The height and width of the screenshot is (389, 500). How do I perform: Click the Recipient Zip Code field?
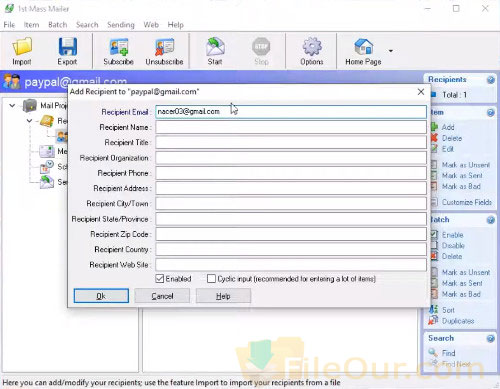pyautogui.click(x=291, y=234)
